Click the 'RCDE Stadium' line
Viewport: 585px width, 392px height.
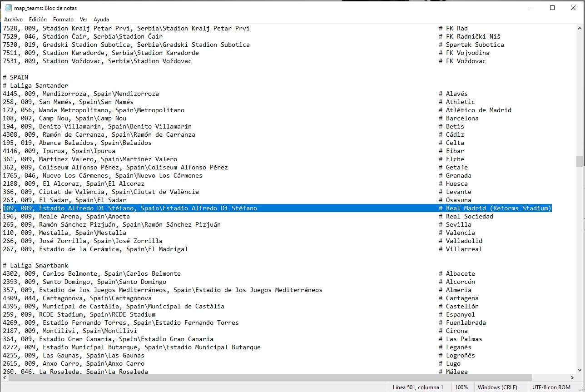(79, 314)
